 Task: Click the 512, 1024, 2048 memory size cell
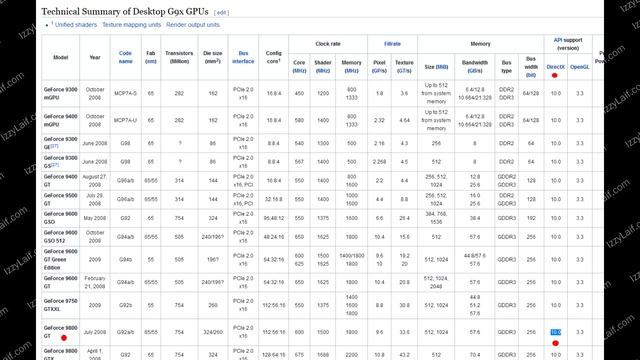coord(436,282)
